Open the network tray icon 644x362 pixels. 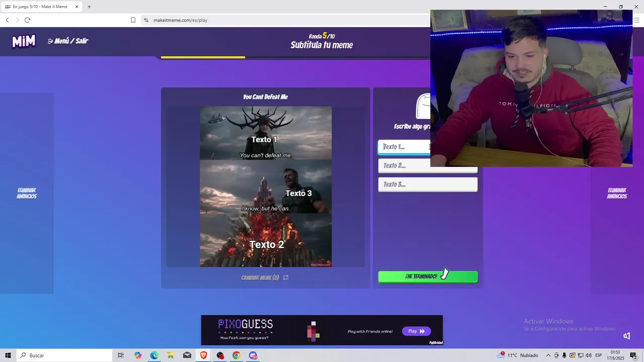click(x=581, y=355)
